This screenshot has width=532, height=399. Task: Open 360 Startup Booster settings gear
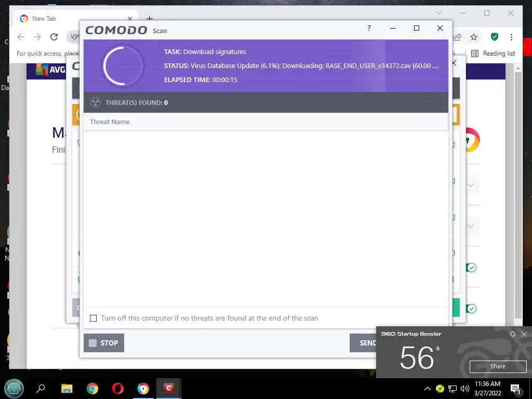coord(513,334)
